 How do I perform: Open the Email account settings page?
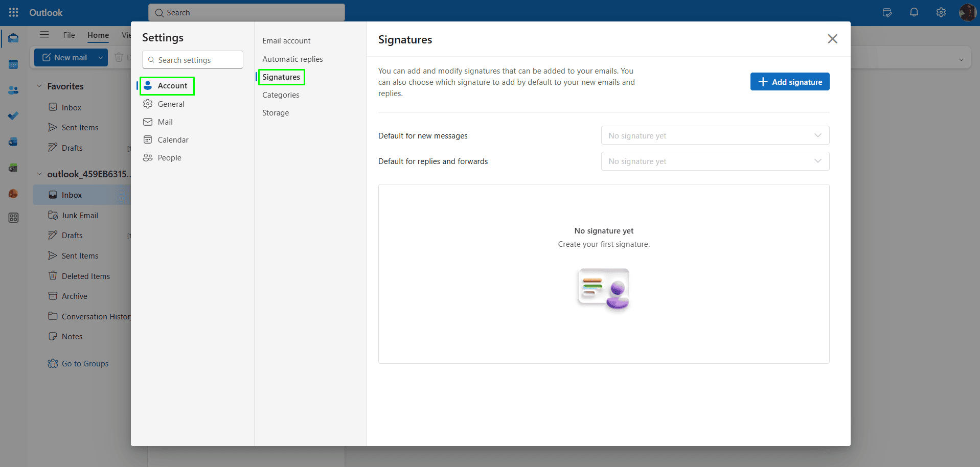pyautogui.click(x=286, y=41)
